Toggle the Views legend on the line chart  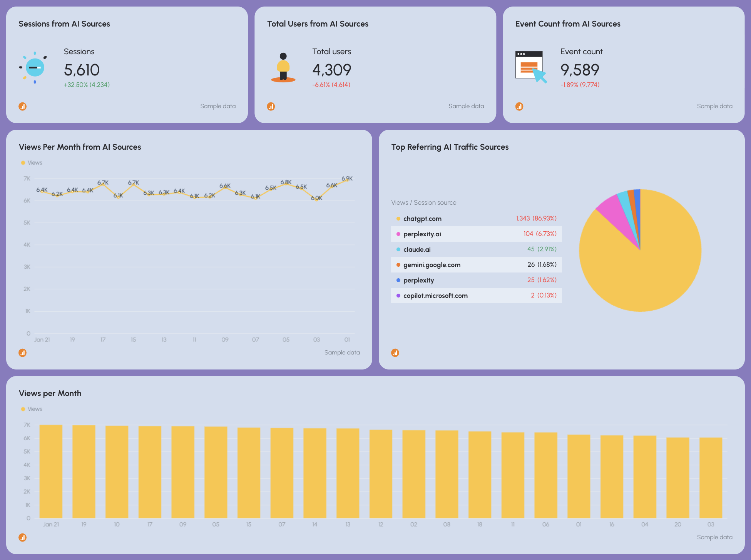pyautogui.click(x=32, y=162)
